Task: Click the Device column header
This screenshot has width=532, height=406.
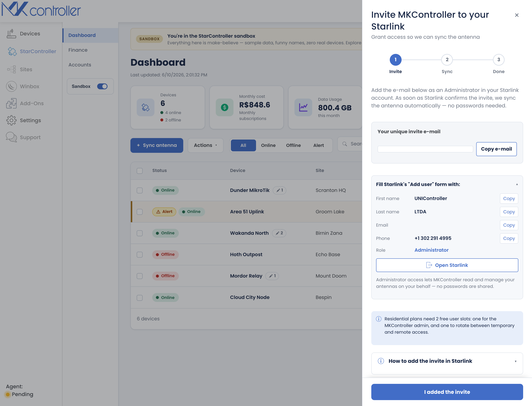Action: coord(238,170)
